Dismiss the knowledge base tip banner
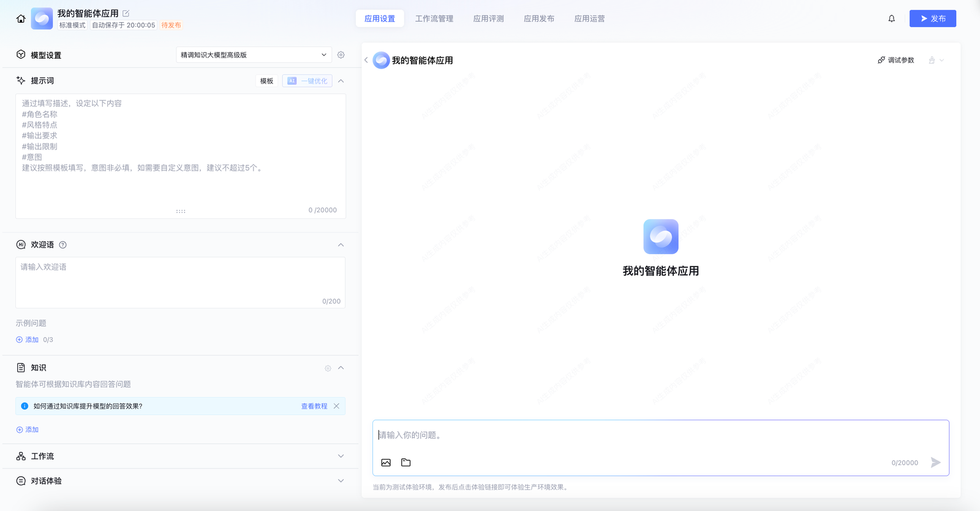980x511 pixels. coord(336,406)
